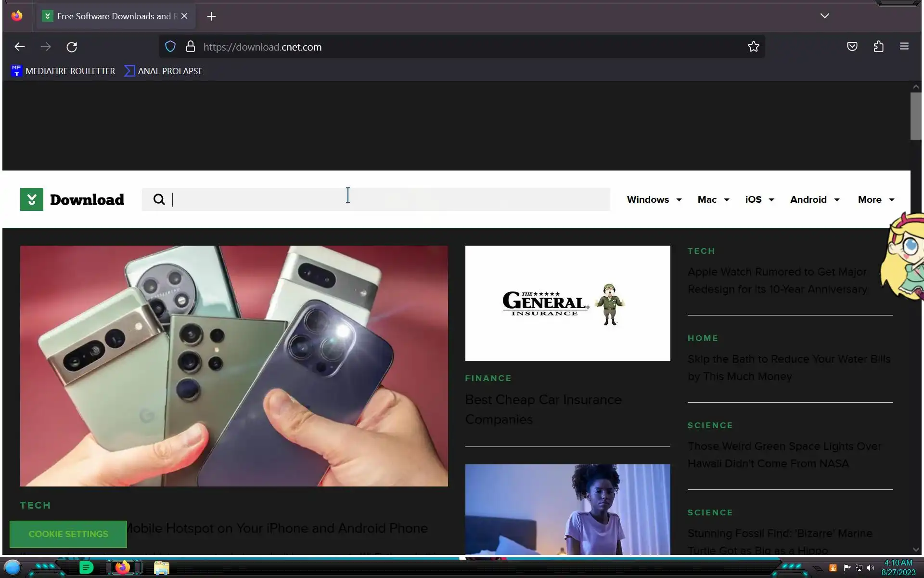This screenshot has width=924, height=578.
Task: Click the page vertical scrollbar thumb
Action: [915, 116]
